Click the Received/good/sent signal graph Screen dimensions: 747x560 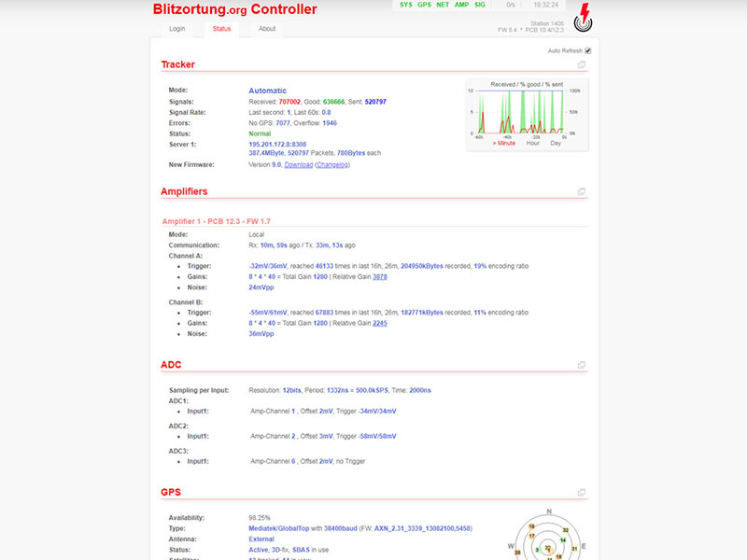(527, 114)
